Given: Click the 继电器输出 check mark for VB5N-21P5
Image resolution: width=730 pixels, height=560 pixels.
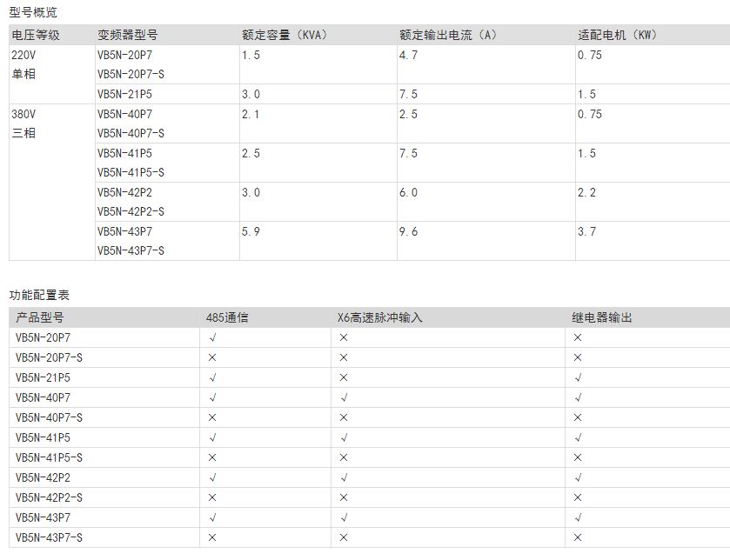Looking at the screenshot, I should tap(578, 377).
